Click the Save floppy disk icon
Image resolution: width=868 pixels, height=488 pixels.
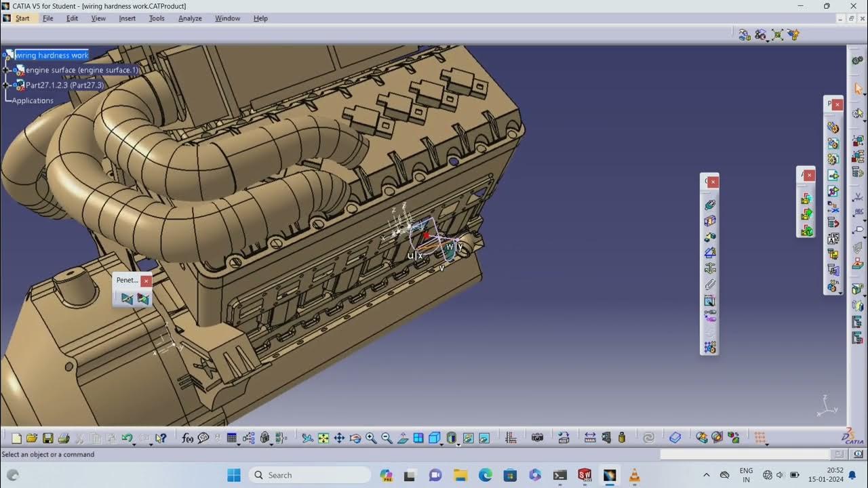47,439
